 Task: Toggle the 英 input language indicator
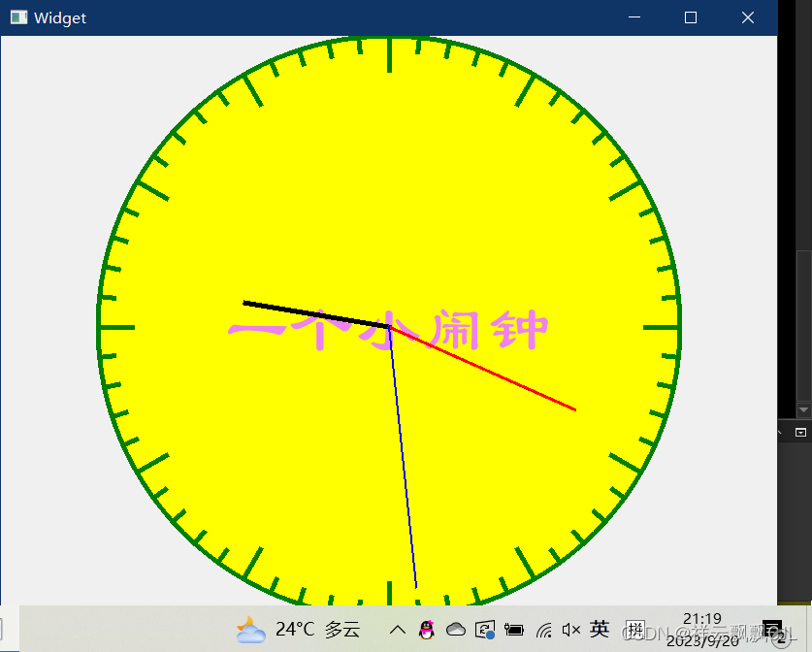point(600,630)
